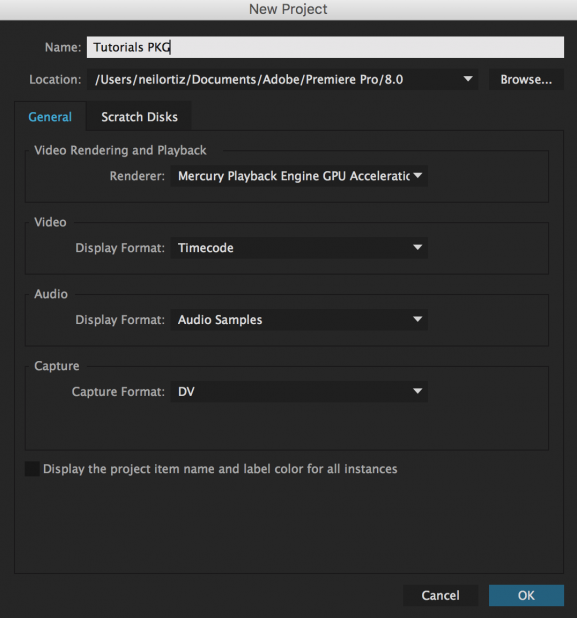Cancel the New Project dialog
This screenshot has width=577, height=618.
click(440, 595)
